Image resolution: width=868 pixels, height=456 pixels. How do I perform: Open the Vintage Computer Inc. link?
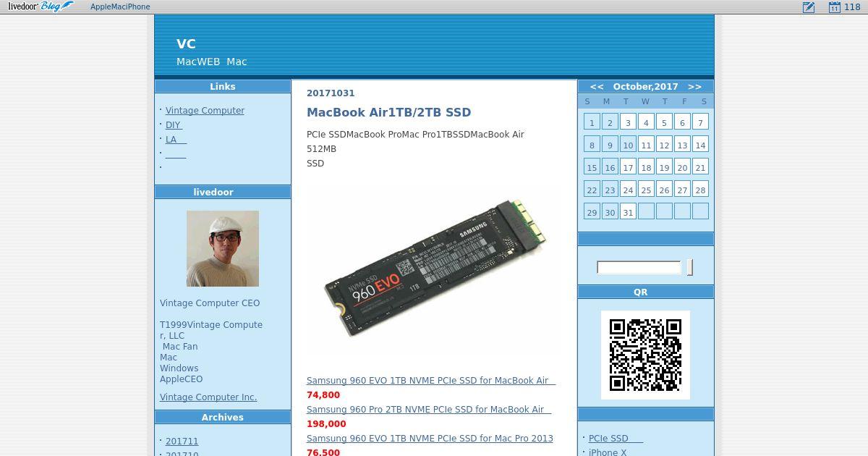pyautogui.click(x=208, y=397)
